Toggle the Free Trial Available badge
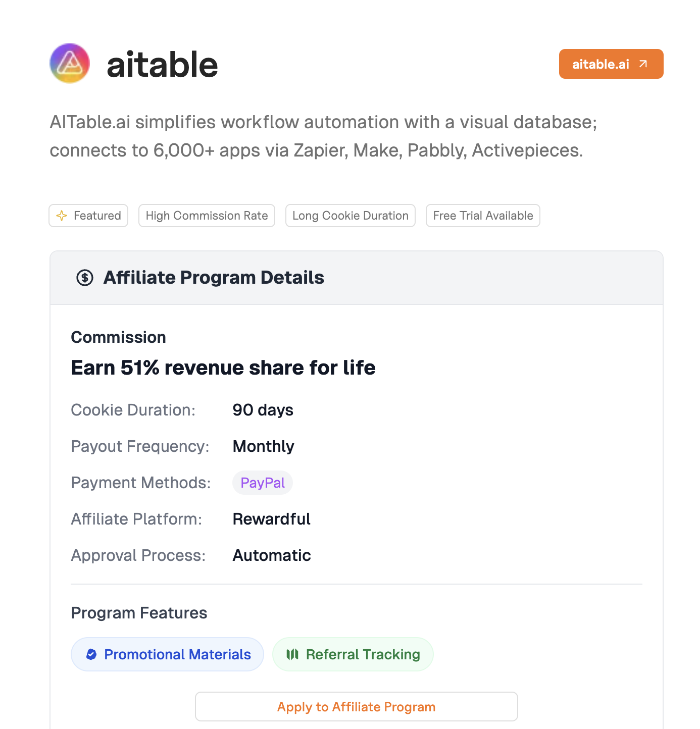 [483, 216]
